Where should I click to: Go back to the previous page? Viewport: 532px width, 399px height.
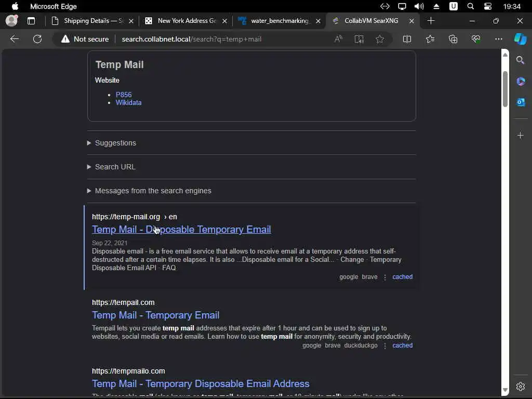[x=15, y=39]
